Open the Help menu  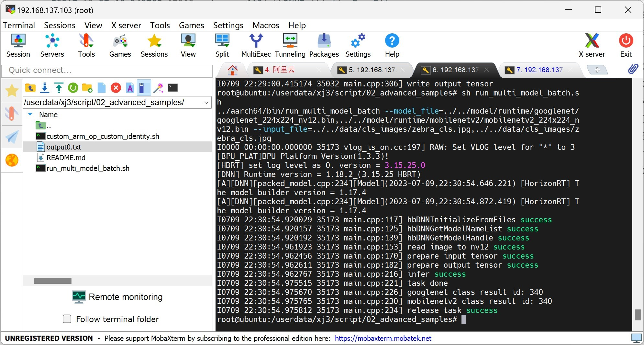pyautogui.click(x=297, y=25)
